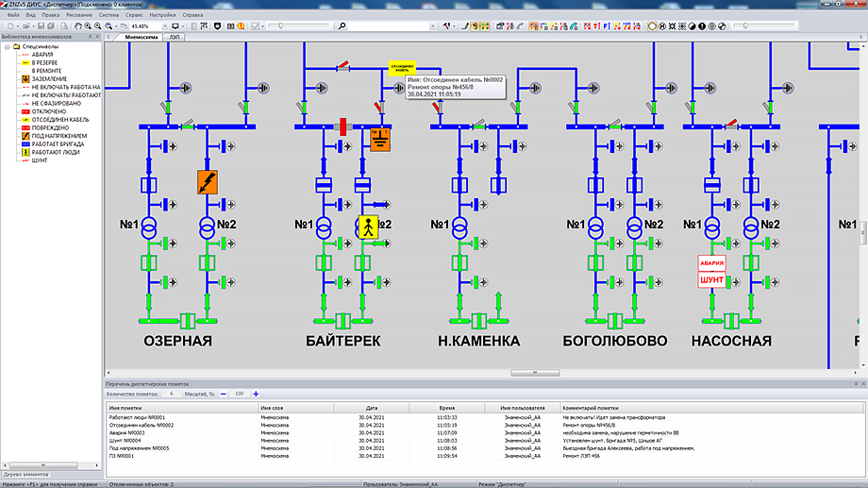Click the zoom in magnifier icon
Screen dimensions: 868x488
tap(86, 26)
